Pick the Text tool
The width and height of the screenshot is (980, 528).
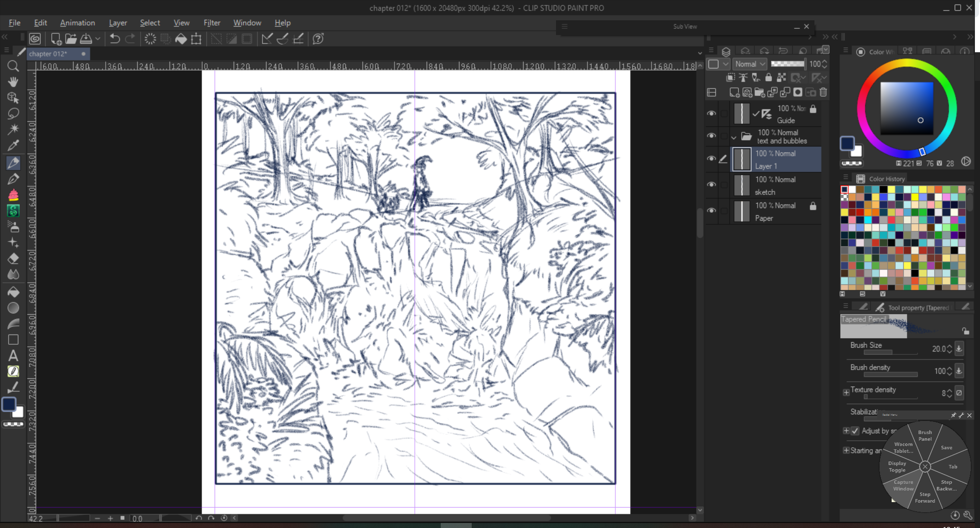(13, 355)
